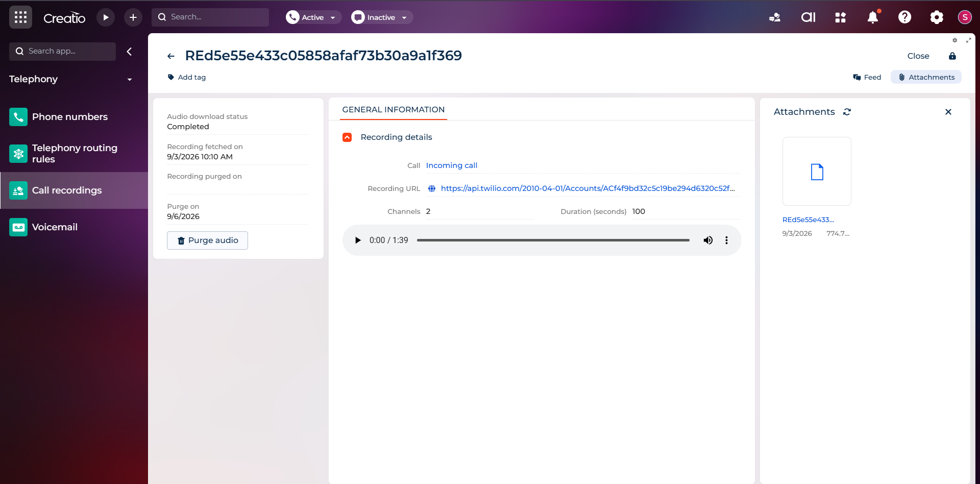Collapse the Recording details section

[347, 137]
